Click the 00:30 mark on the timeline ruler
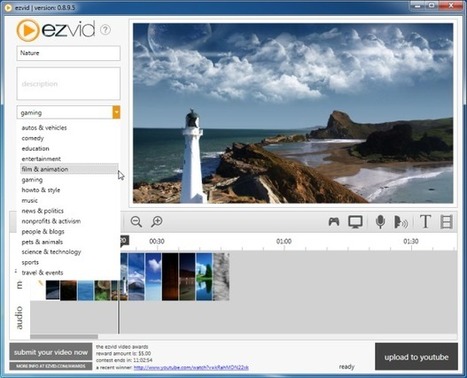467x378 pixels. tap(157, 241)
